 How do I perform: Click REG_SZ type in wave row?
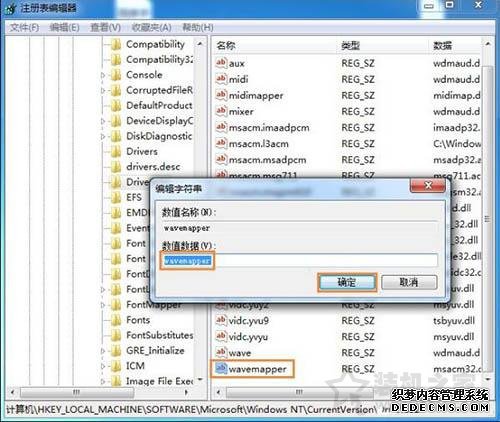click(358, 352)
